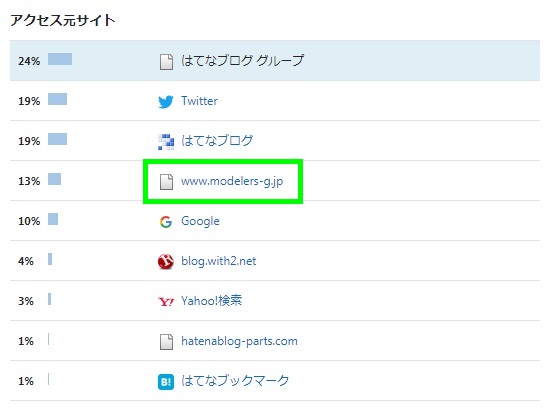Screen dimensions: 551x415
Task: Click the 19% value in the Twitter row
Action: coord(29,101)
